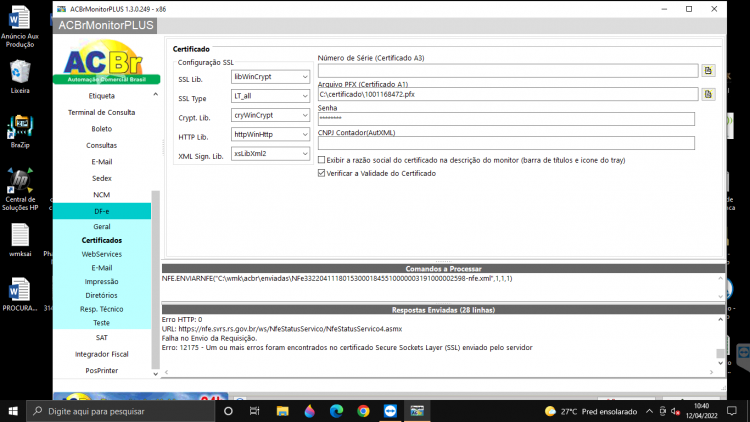Image resolution: width=750 pixels, height=422 pixels.
Task: Select Boleto in sidebar
Action: point(101,129)
